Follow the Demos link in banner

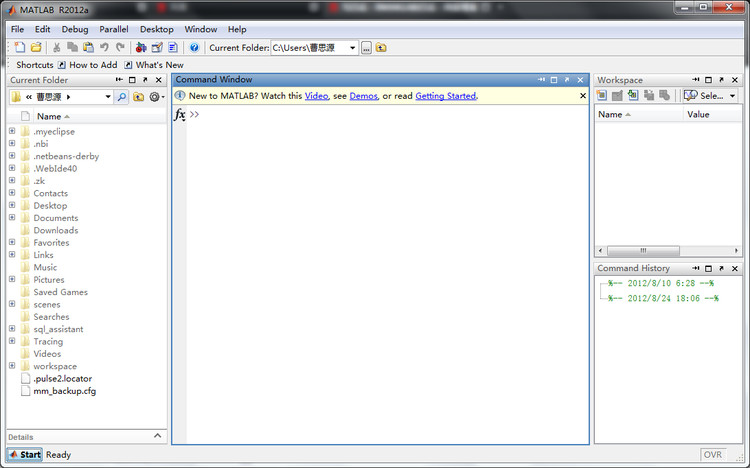click(x=364, y=96)
